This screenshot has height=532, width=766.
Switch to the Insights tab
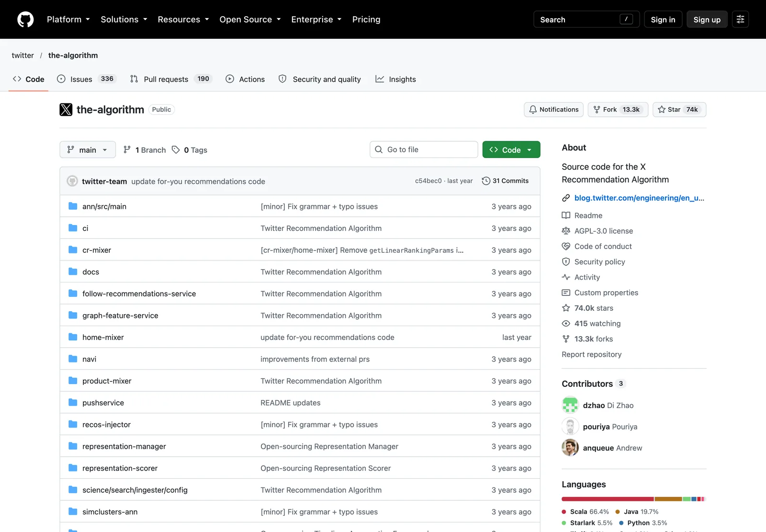point(396,79)
